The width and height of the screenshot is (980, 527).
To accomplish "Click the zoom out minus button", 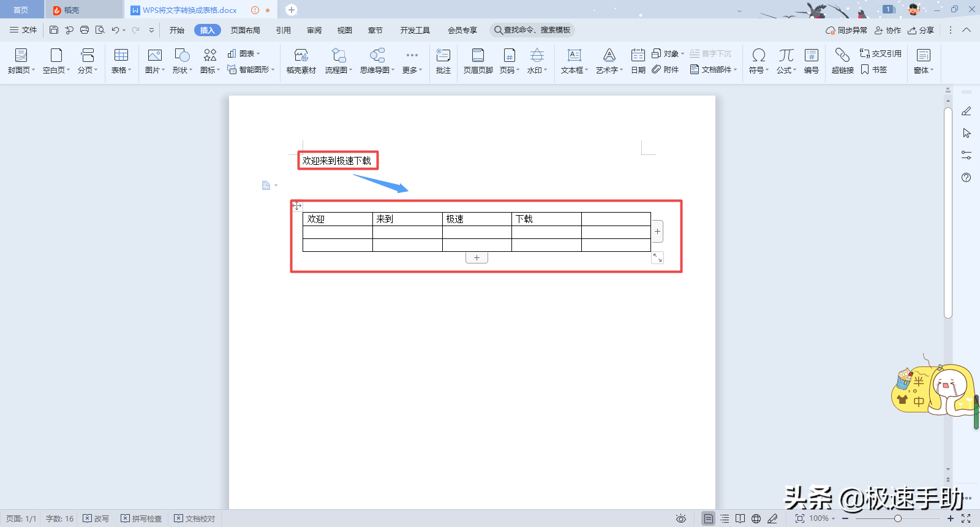I will tap(845, 518).
